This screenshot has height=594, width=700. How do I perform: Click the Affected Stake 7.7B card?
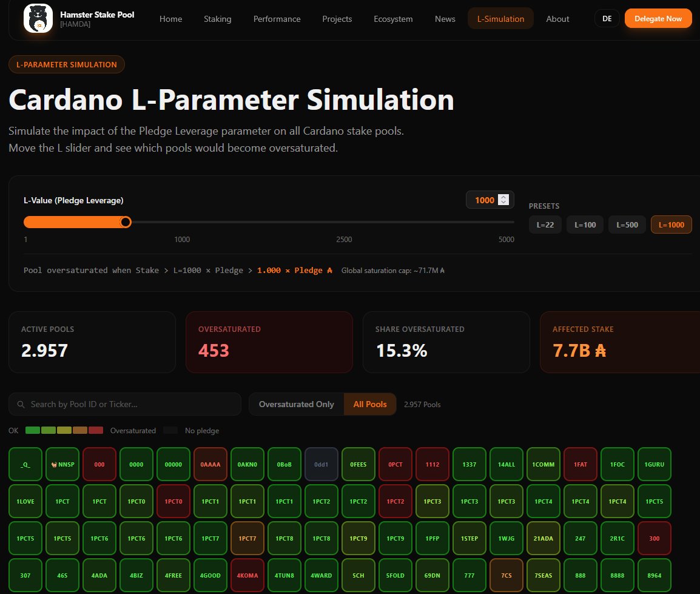click(x=620, y=342)
